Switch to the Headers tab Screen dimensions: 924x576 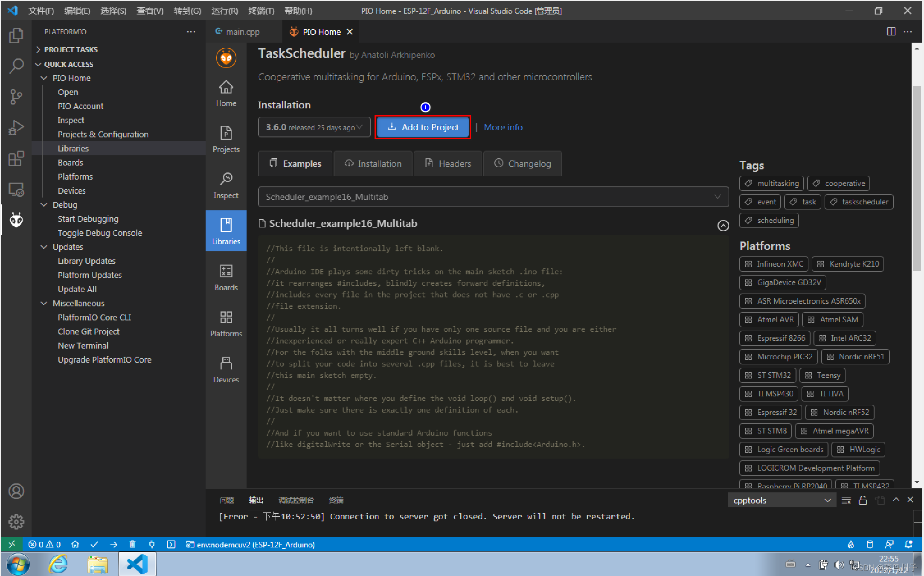point(447,163)
